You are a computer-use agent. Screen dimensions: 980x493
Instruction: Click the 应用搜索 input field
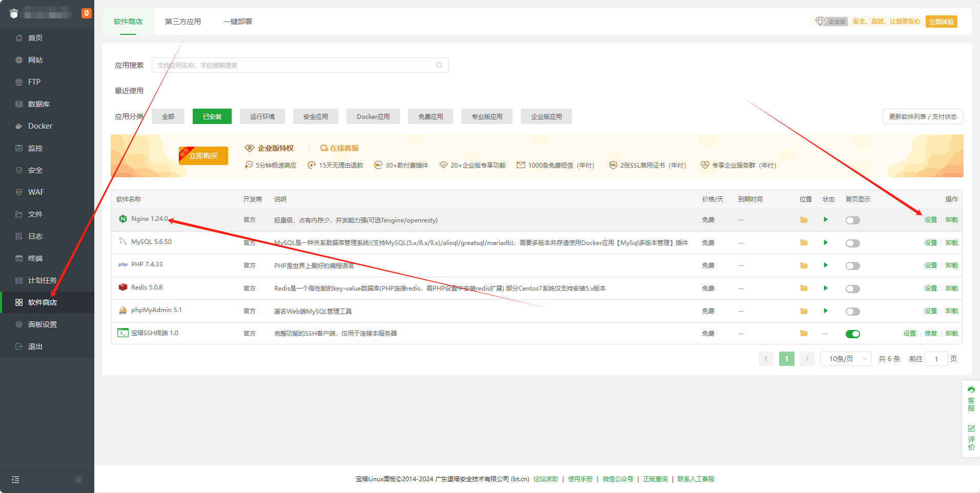[295, 65]
